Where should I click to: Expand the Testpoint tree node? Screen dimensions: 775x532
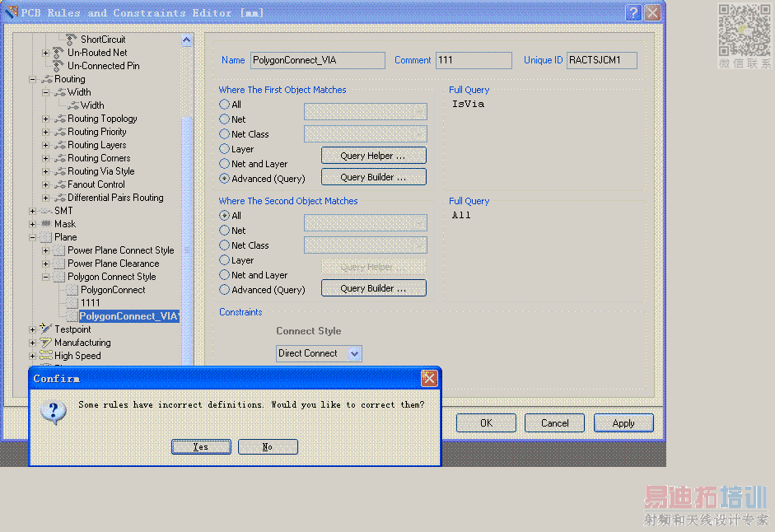(33, 329)
